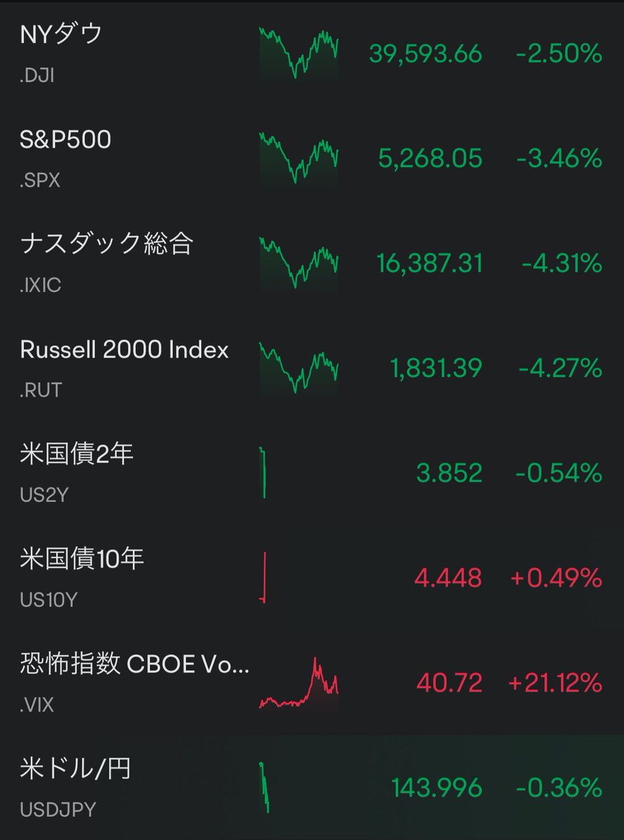
Task: Open the NYダウ sparkline chart
Action: point(299,53)
